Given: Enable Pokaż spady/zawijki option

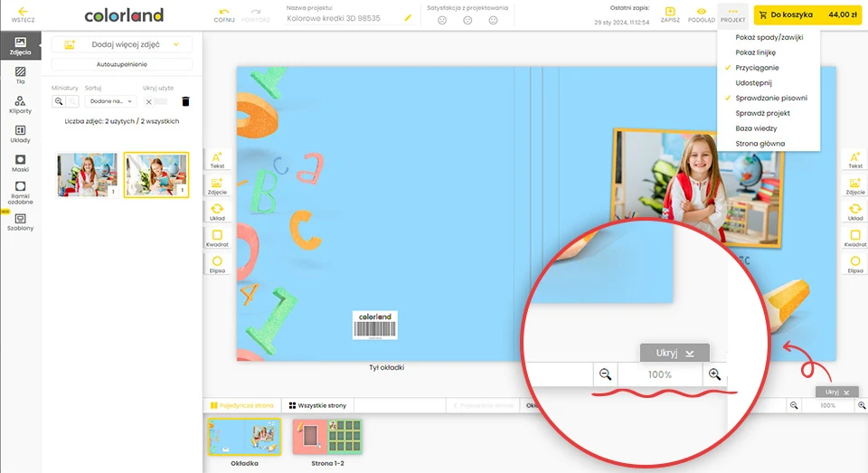Looking at the screenshot, I should tap(769, 37).
